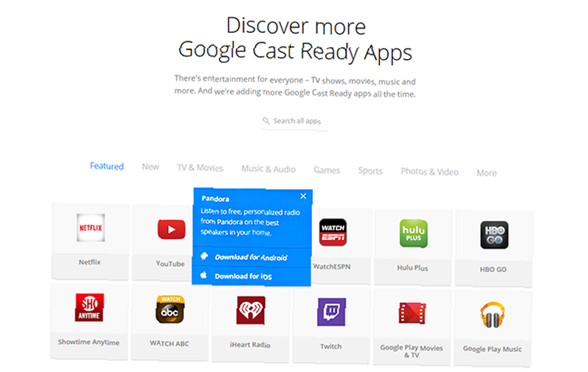Click the iHeart Radio label
The height and width of the screenshot is (372, 588).
250,344
